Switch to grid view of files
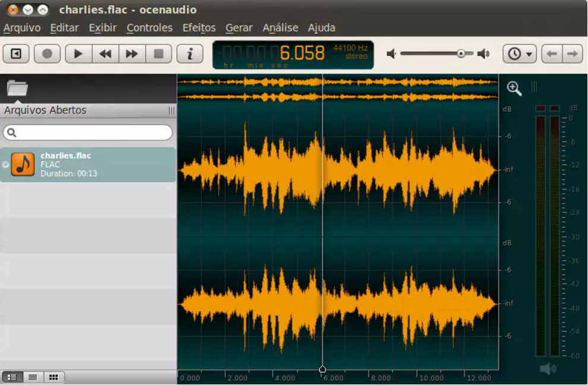This screenshot has height=385, width=588. pyautogui.click(x=53, y=377)
